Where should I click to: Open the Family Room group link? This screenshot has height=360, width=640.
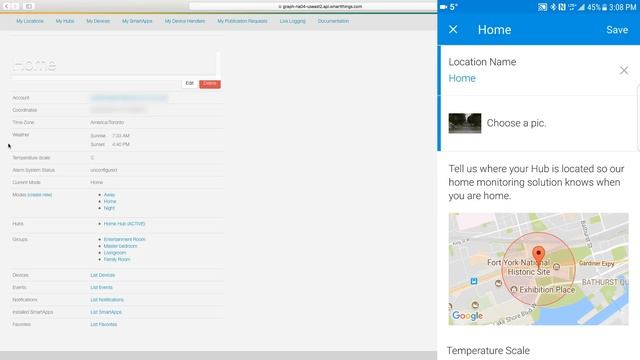pos(117,259)
